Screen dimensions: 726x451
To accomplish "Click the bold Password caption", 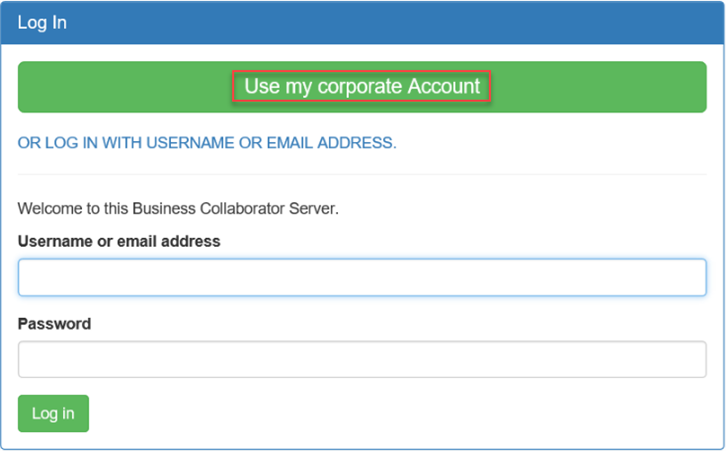I will coord(54,324).
